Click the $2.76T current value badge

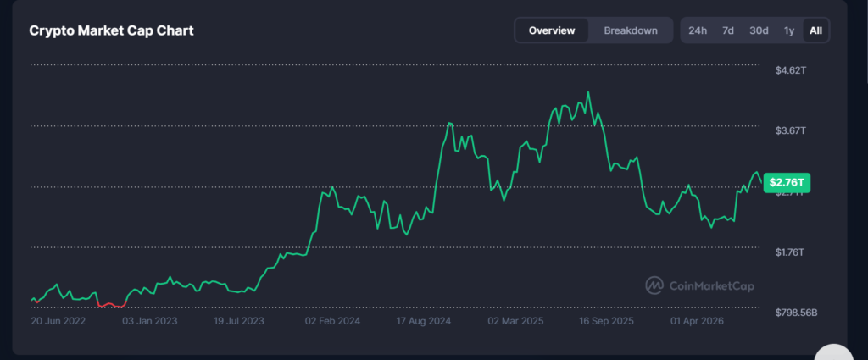coord(787,182)
